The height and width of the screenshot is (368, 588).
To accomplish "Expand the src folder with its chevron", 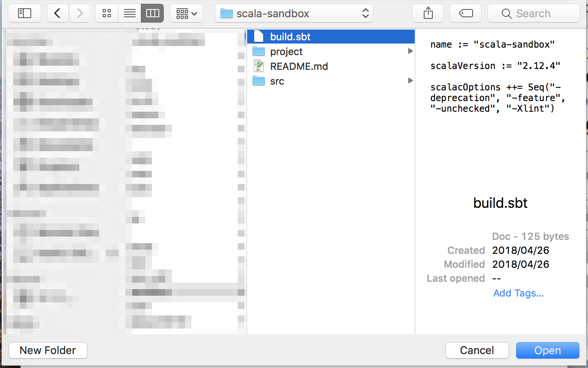I will click(410, 80).
